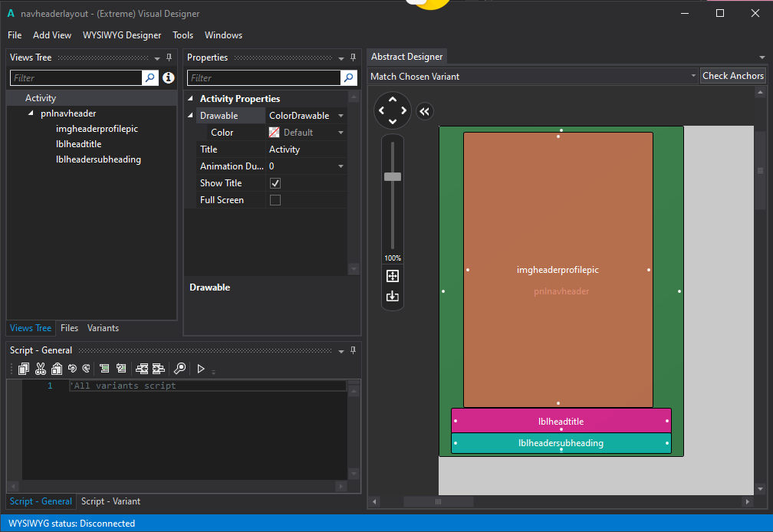Open the Abstract Designer options arrow

(762, 57)
